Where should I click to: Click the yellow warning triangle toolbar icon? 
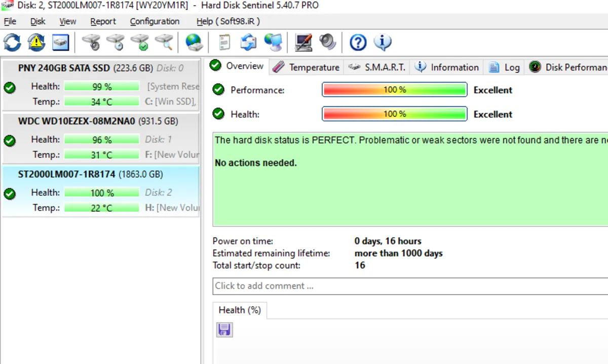tap(36, 42)
